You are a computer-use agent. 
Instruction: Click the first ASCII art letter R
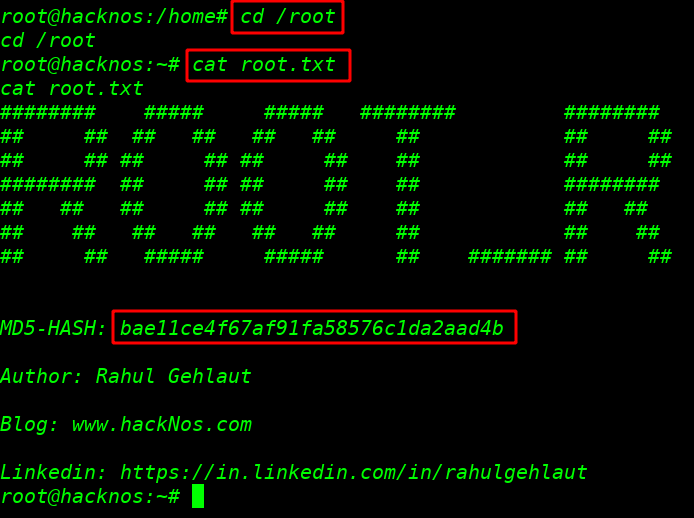click(54, 184)
